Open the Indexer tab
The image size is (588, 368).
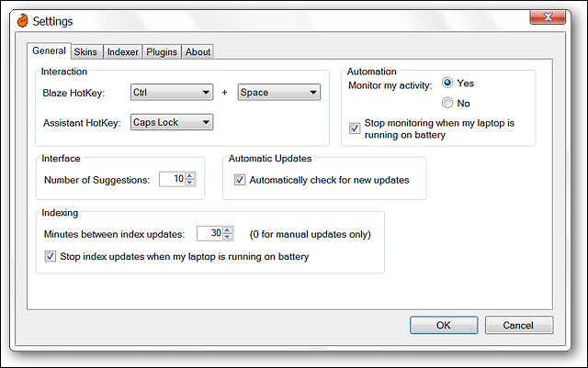coord(122,51)
